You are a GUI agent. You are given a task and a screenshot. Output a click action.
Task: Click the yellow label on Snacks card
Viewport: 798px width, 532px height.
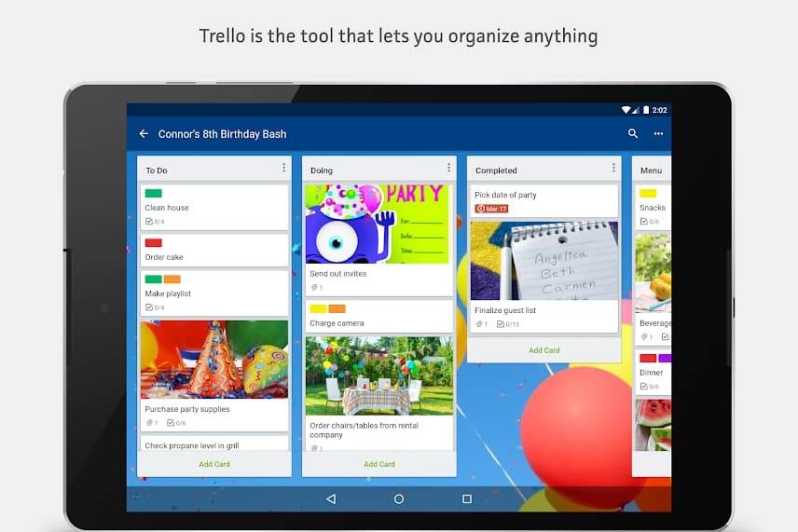(648, 193)
